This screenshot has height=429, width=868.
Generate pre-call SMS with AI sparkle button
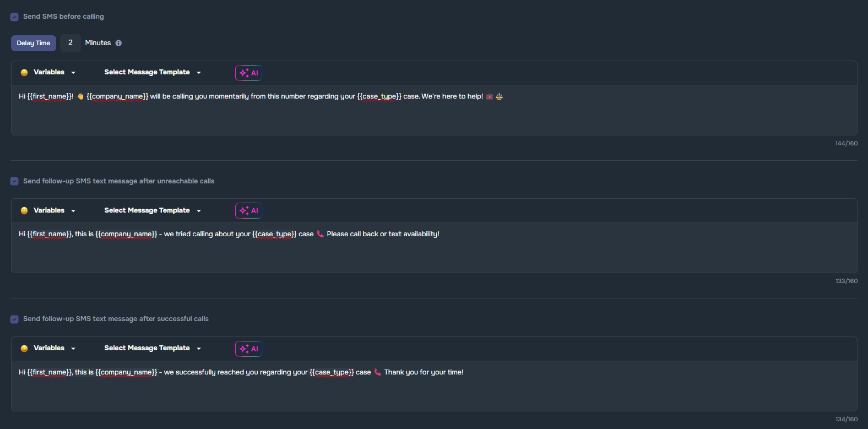point(249,73)
